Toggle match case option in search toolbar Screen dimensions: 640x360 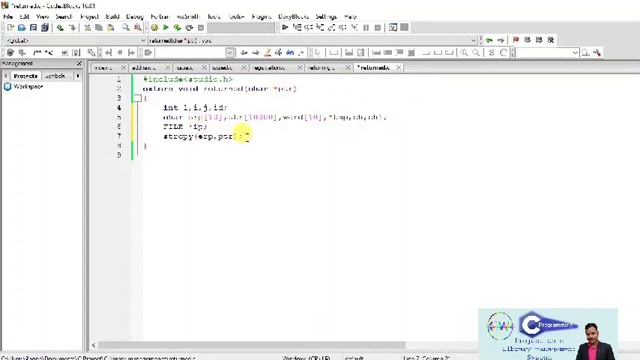click(290, 53)
